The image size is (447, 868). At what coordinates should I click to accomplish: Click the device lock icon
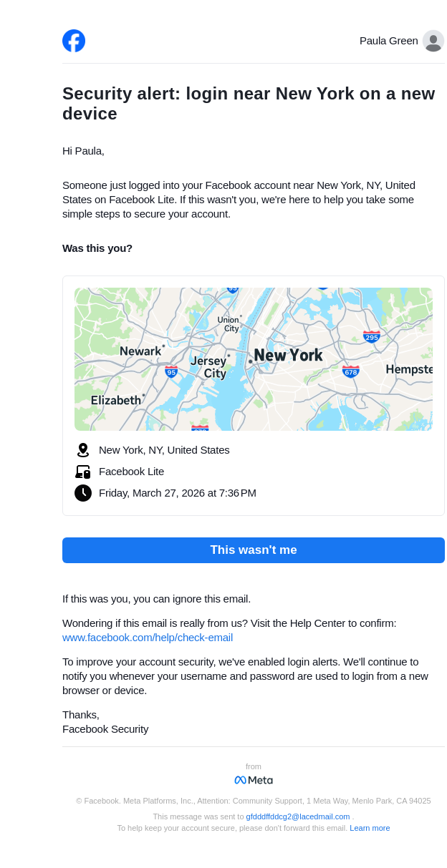[83, 472]
